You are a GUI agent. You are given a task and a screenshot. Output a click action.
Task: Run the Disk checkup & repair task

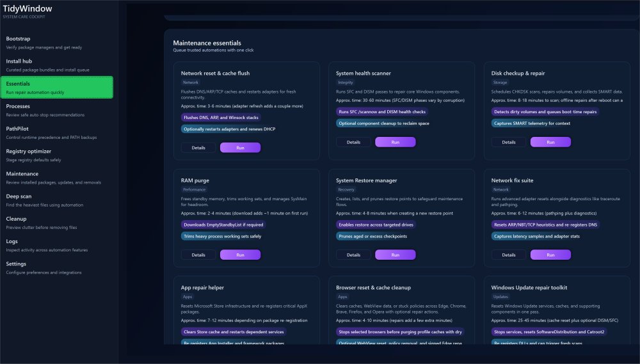pos(550,142)
